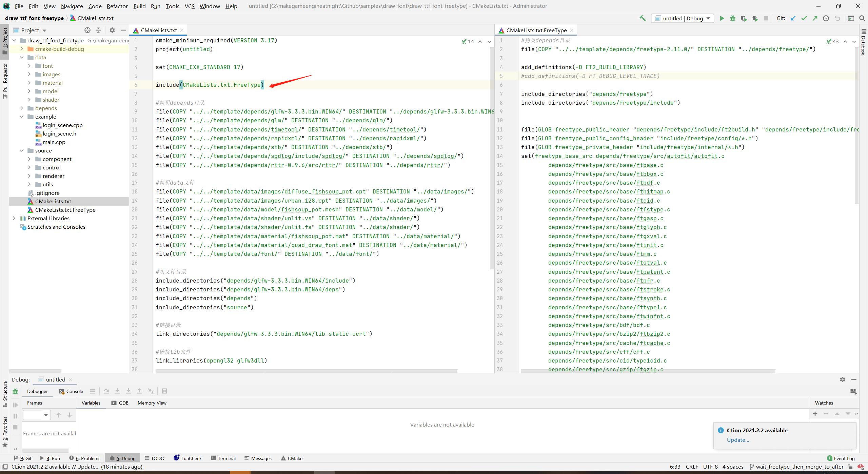The image size is (868, 474).
Task: Click Git Update Project arrow
Action: (793, 18)
